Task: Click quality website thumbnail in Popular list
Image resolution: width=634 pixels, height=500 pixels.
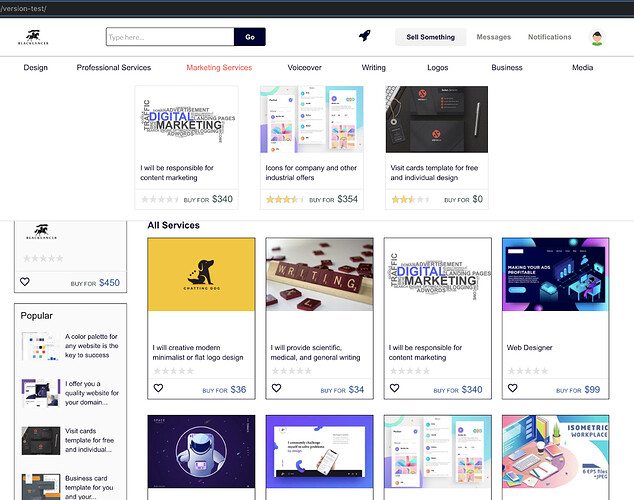Action: (x=41, y=393)
